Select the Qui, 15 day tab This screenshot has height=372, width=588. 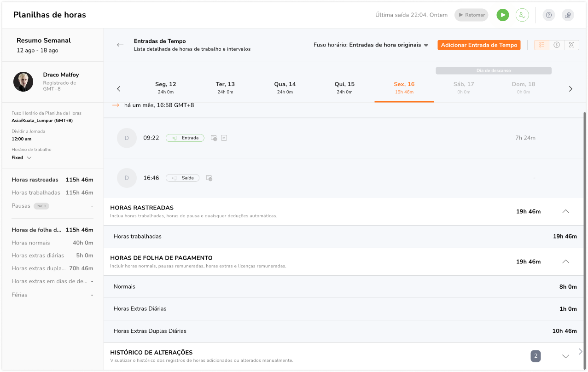tap(344, 87)
